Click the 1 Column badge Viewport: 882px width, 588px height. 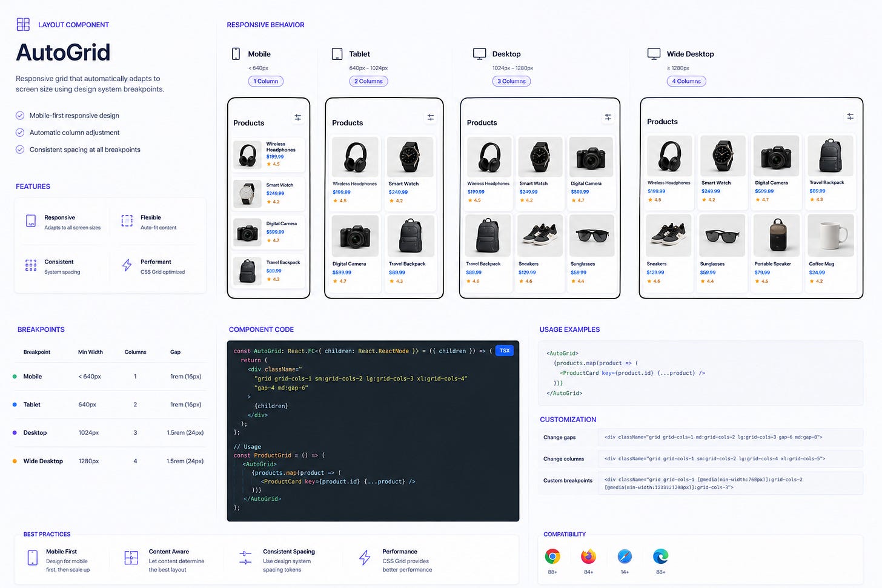click(x=266, y=81)
